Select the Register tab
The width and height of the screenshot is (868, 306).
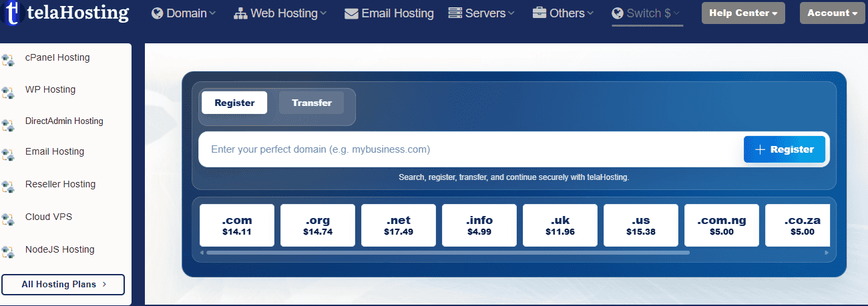click(234, 103)
